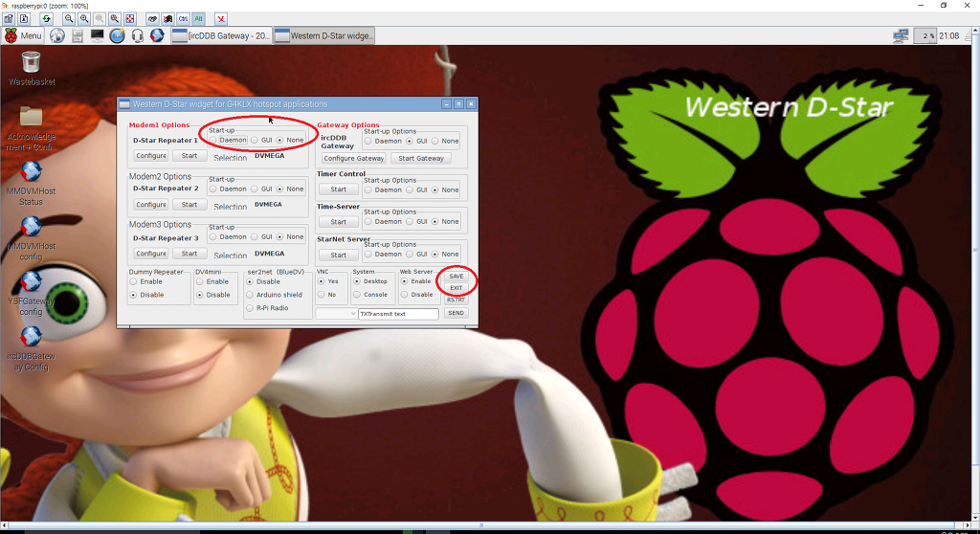The height and width of the screenshot is (534, 980).
Task: Start the Timer Control
Action: click(338, 189)
